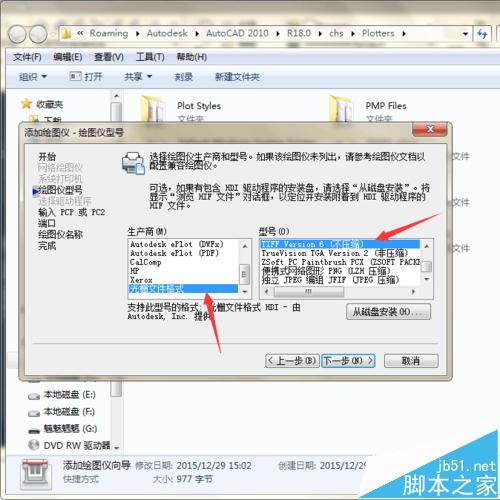Select the (G:) removable drive in sidebar
Screen dimensions: 500x500
(x=63, y=429)
